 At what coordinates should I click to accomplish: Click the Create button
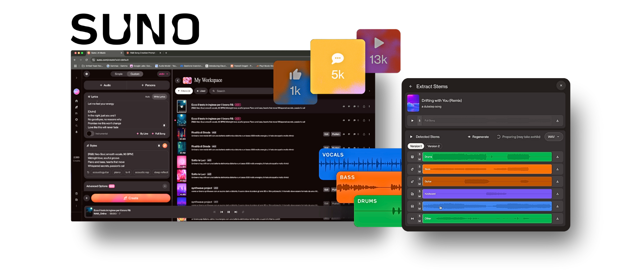tap(131, 198)
